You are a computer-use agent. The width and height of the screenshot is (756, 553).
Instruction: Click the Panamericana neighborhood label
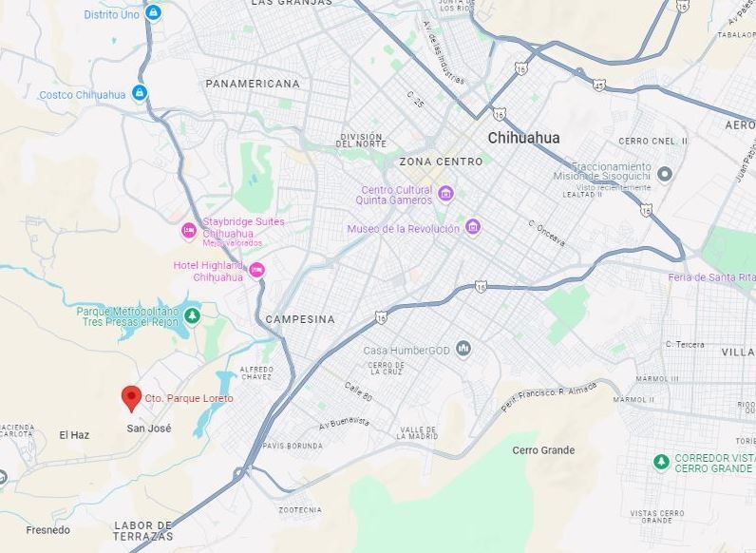tap(253, 84)
